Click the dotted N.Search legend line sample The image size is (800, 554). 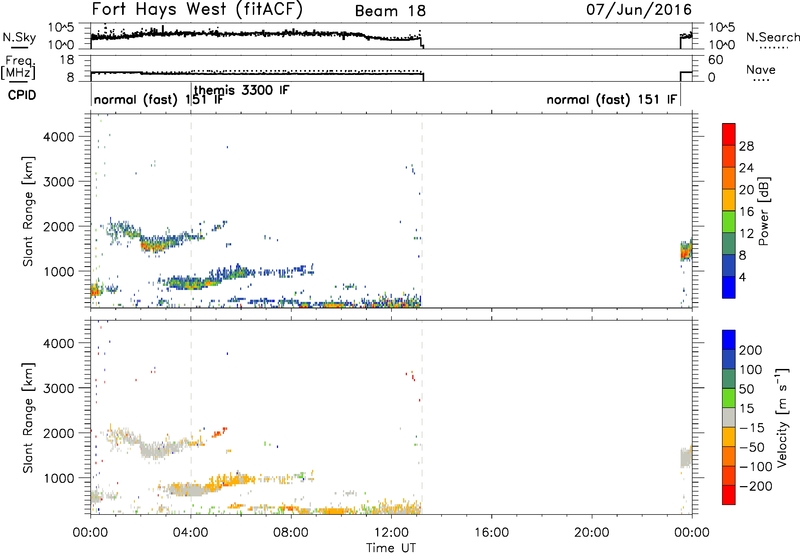click(774, 48)
